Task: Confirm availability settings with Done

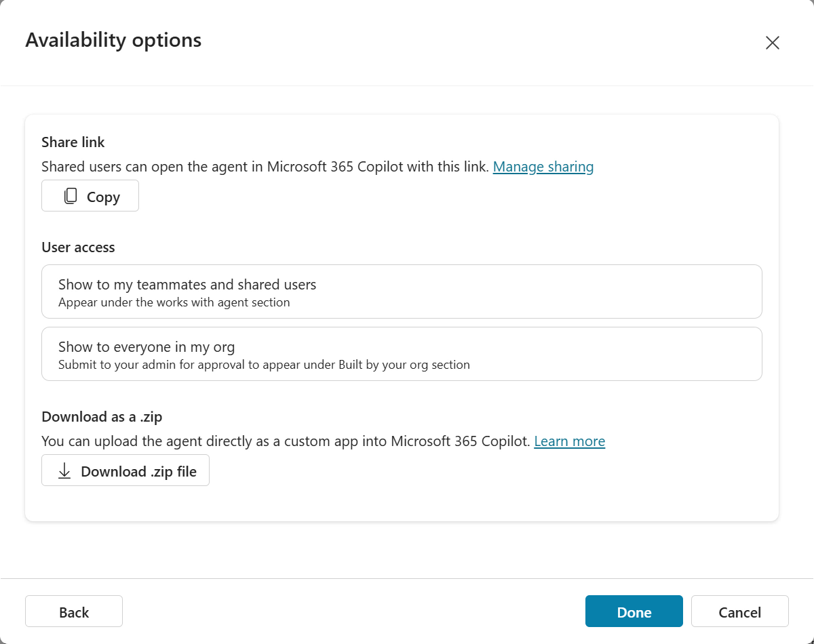Action: click(634, 611)
